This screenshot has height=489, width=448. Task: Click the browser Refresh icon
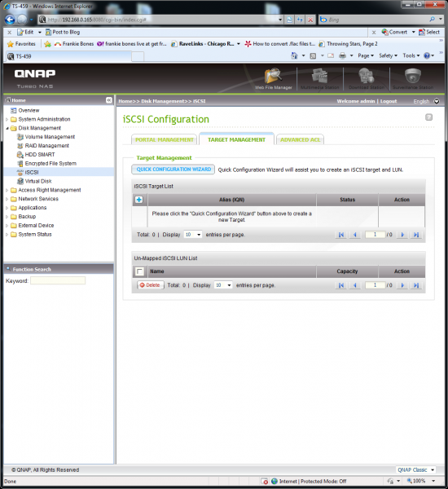click(x=300, y=20)
